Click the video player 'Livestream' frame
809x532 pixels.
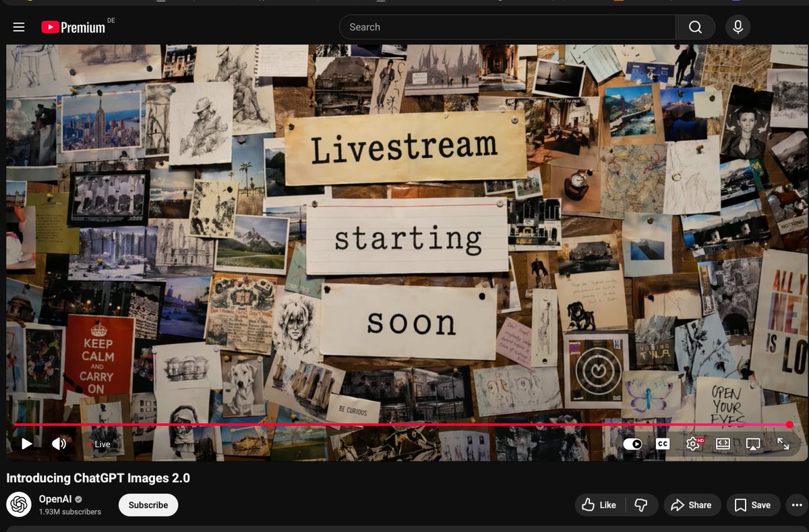coord(404,148)
